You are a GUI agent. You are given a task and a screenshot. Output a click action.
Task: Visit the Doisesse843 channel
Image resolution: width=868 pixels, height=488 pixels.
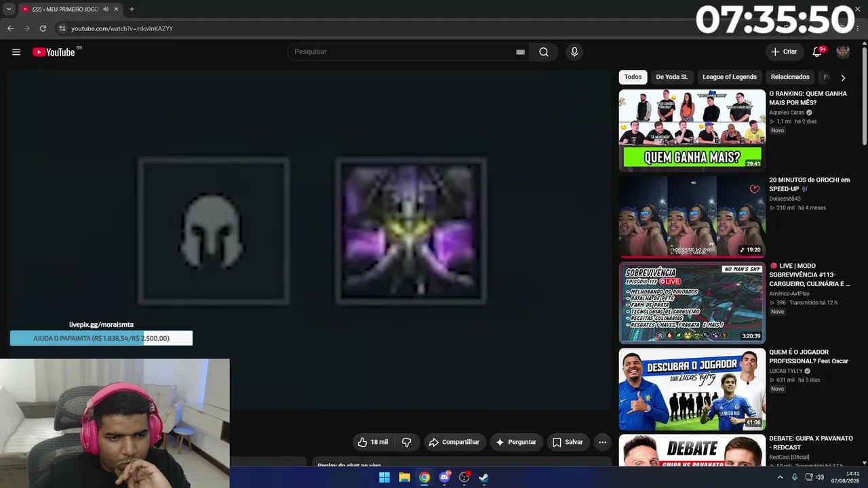point(785,199)
